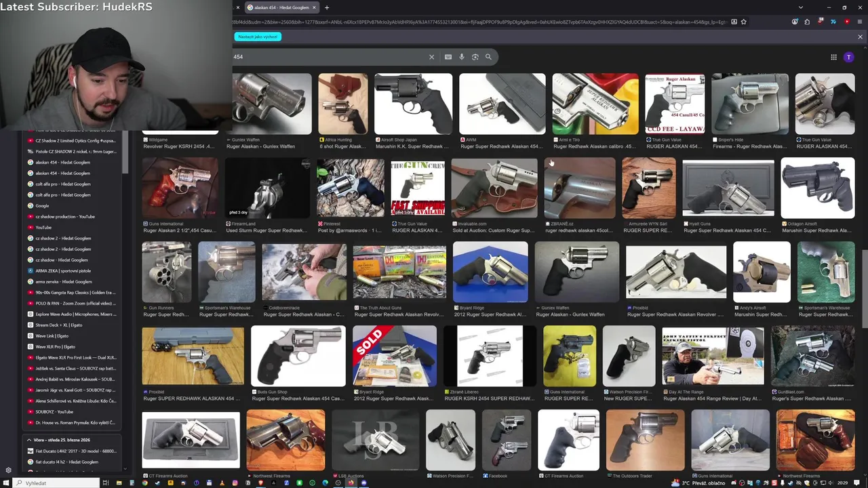Screen dimensions: 868x488
Task: Open history entry Ježíšek vs. Santa Claus
Action: [71, 368]
